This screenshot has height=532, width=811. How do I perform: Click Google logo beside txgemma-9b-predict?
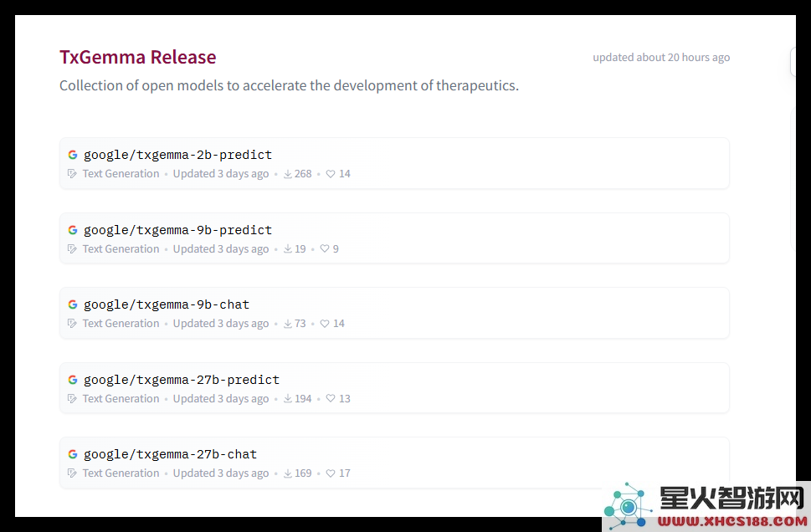(x=73, y=230)
